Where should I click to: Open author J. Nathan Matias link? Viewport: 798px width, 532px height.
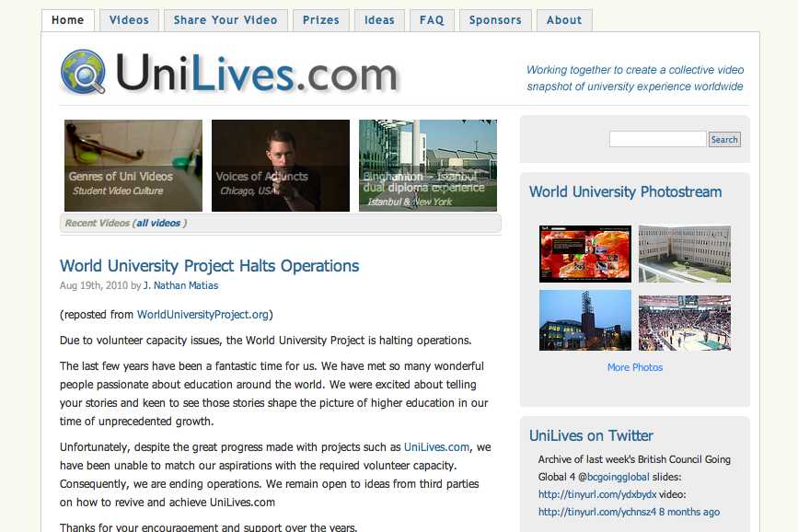coord(180,285)
